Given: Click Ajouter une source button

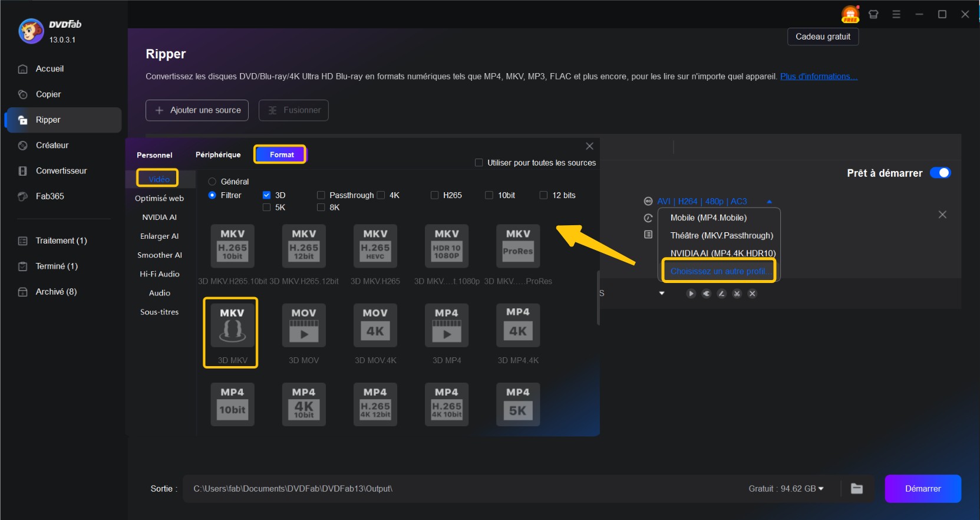Looking at the screenshot, I should click(x=197, y=110).
